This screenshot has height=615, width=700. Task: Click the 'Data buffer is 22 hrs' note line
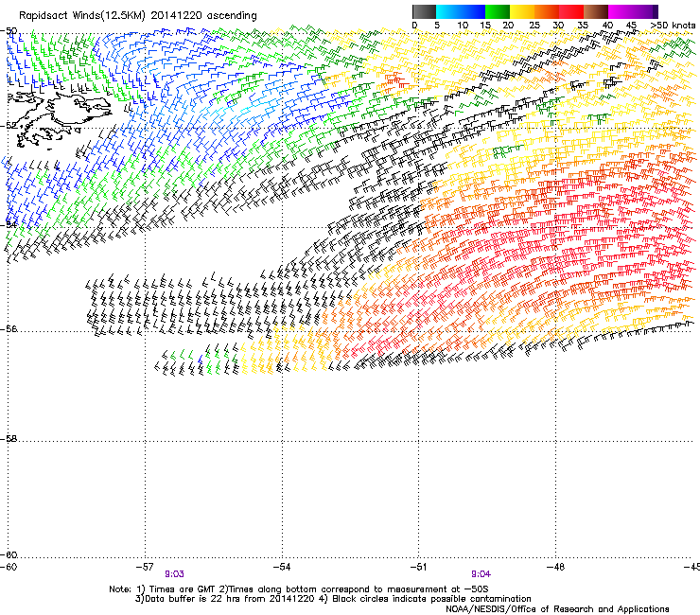333,599
